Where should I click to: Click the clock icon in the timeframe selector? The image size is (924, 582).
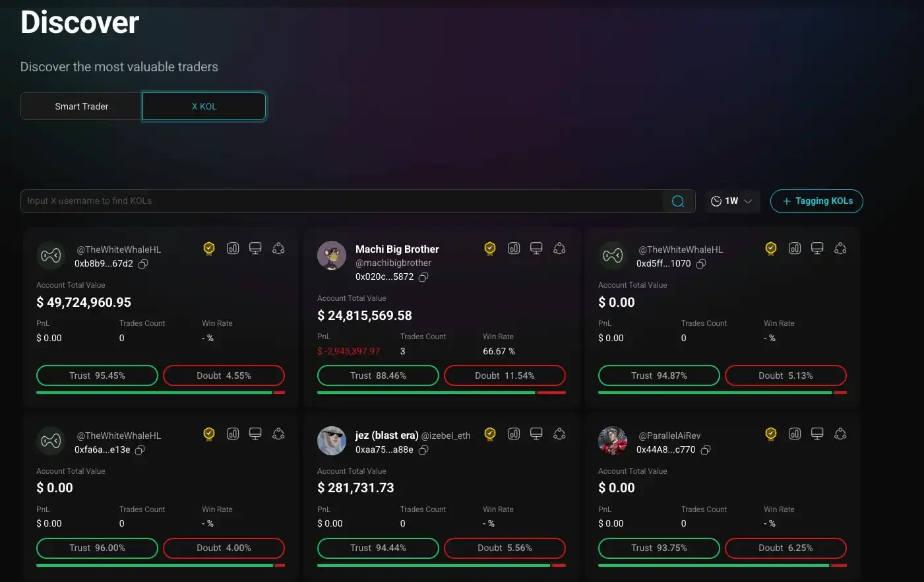click(x=716, y=201)
